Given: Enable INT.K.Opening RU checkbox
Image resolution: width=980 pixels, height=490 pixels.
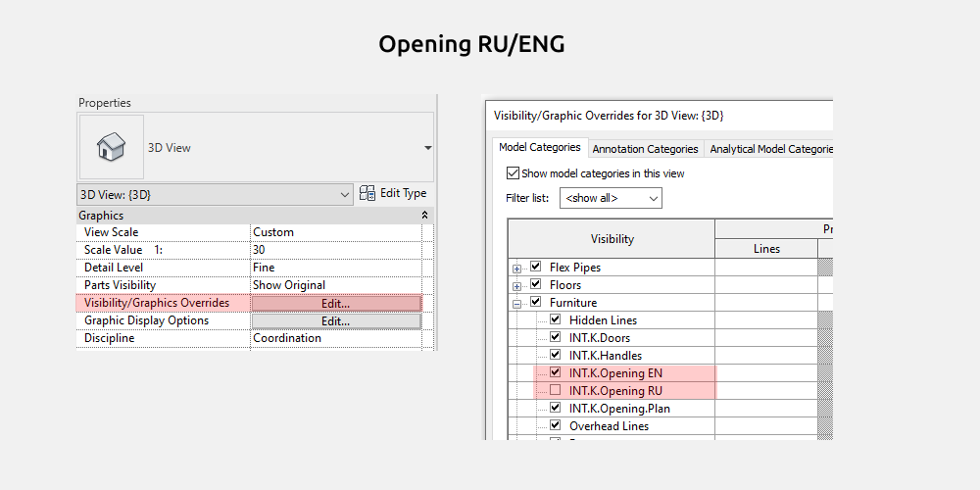Looking at the screenshot, I should [556, 391].
